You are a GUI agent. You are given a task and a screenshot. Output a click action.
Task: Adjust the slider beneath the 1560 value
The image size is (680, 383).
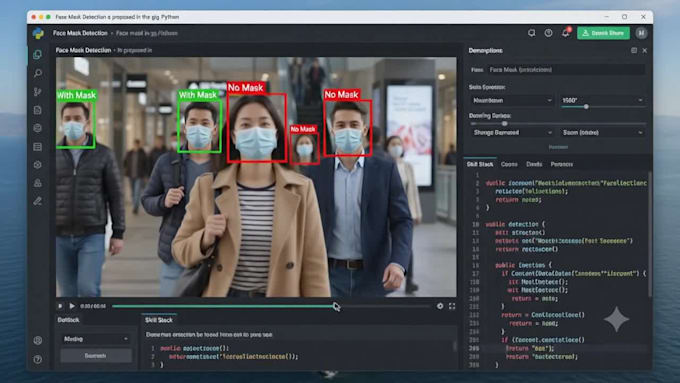586,107
